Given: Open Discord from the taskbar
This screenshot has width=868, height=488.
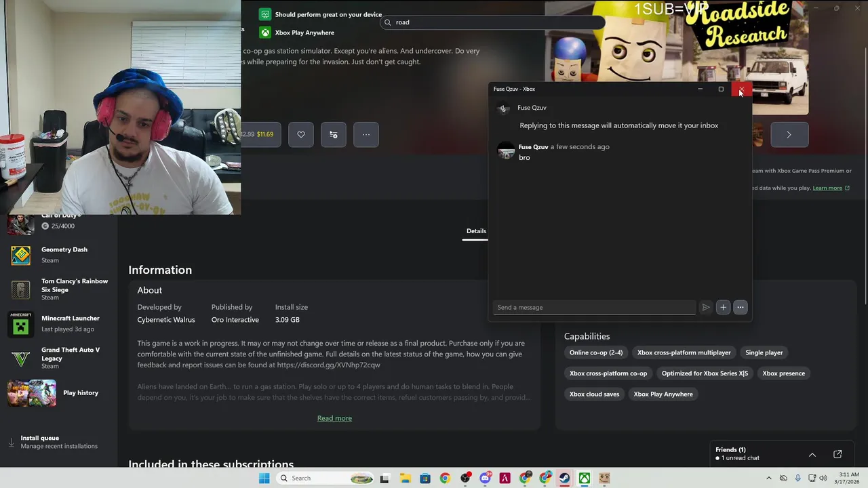Looking at the screenshot, I should point(485,479).
